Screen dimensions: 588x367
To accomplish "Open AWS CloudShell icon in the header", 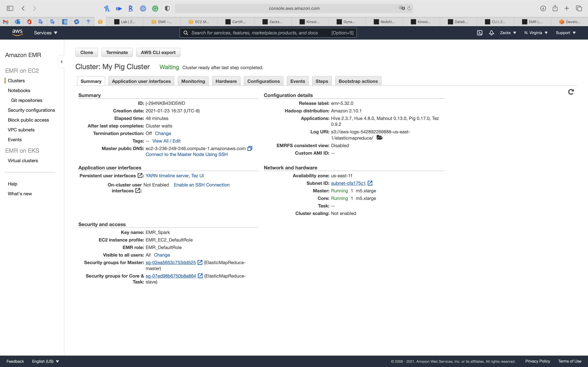I will (479, 33).
